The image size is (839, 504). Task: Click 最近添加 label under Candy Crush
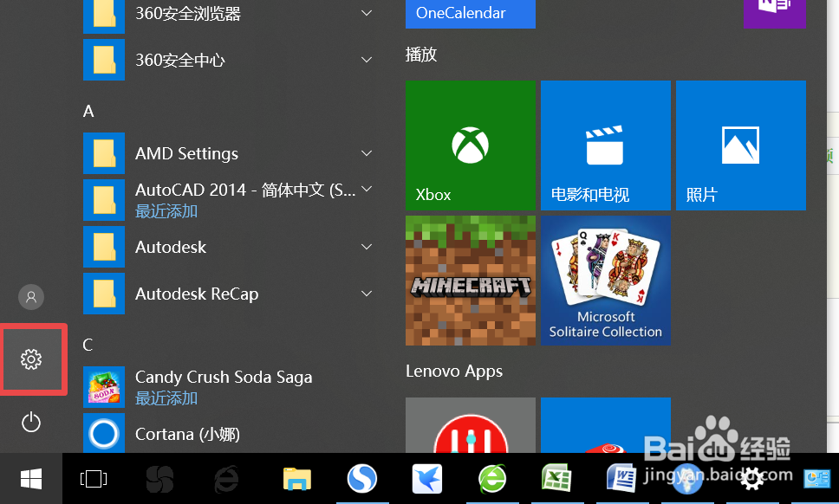pos(166,398)
